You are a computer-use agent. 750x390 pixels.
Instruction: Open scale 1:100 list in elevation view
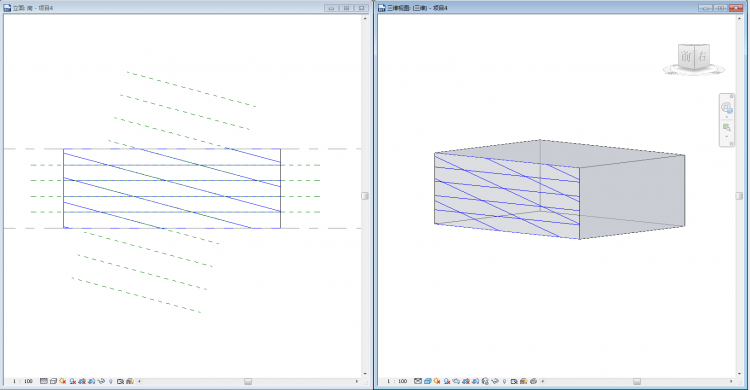23,381
